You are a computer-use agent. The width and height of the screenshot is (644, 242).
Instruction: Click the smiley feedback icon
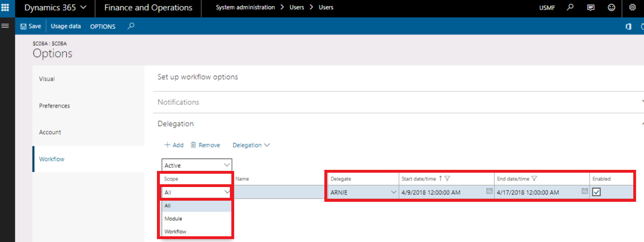pyautogui.click(x=611, y=7)
